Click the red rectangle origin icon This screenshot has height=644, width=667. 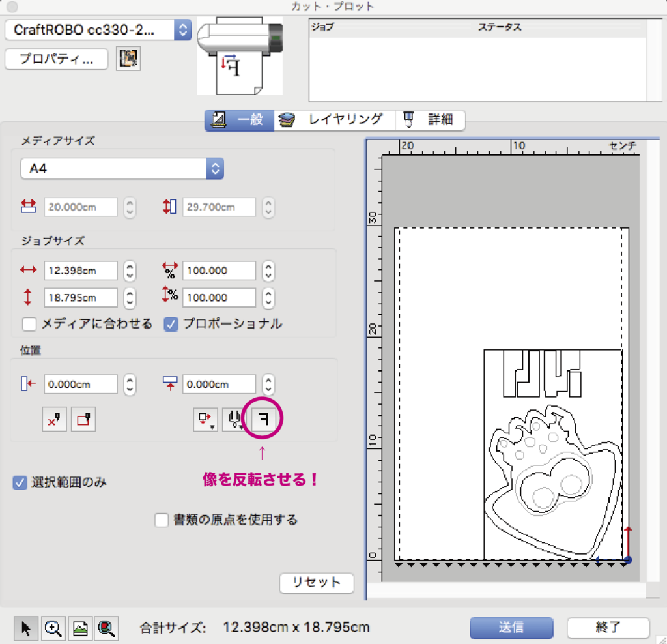click(83, 419)
